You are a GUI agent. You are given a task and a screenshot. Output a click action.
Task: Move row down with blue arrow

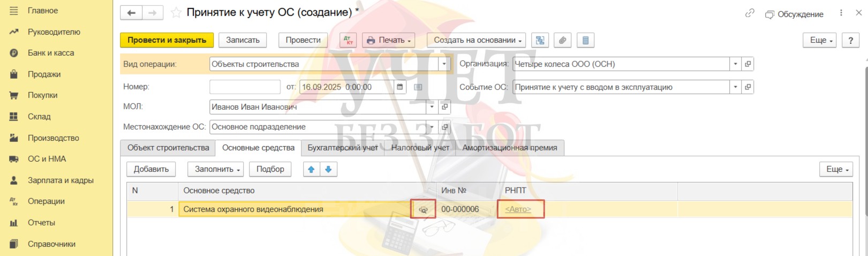tap(328, 169)
